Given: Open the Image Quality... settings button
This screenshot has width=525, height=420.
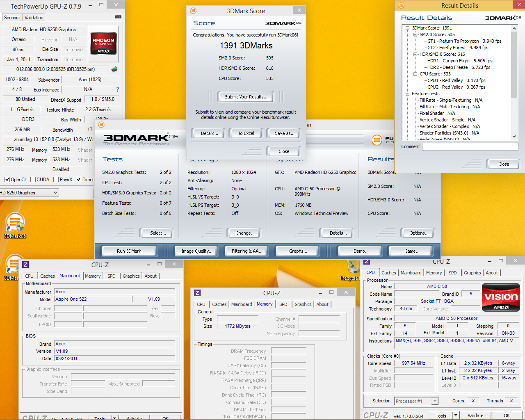Looking at the screenshot, I should 197,251.
